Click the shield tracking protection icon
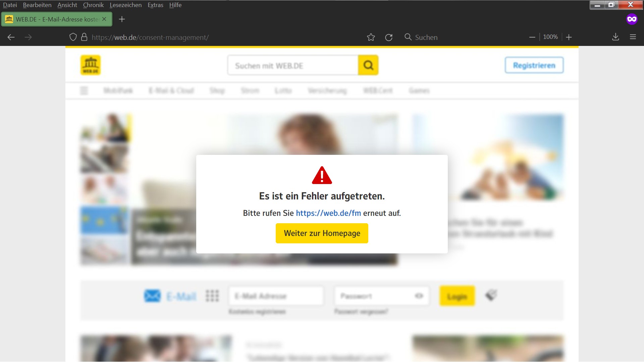This screenshot has height=362, width=644. coord(73,37)
